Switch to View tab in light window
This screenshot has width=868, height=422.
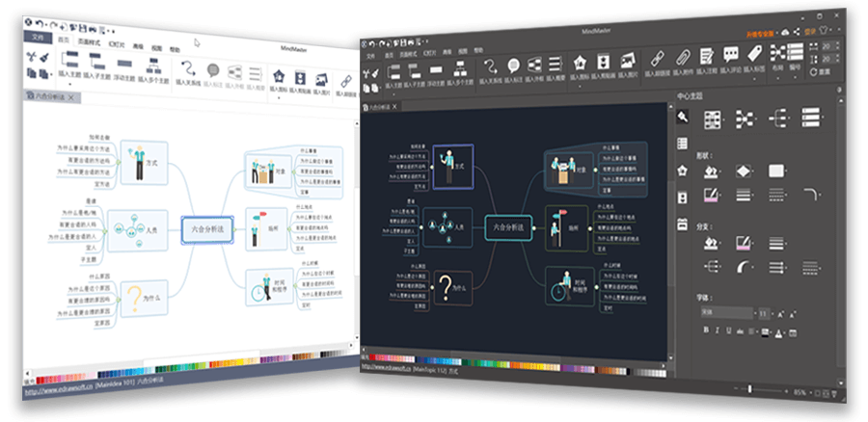pos(156,48)
